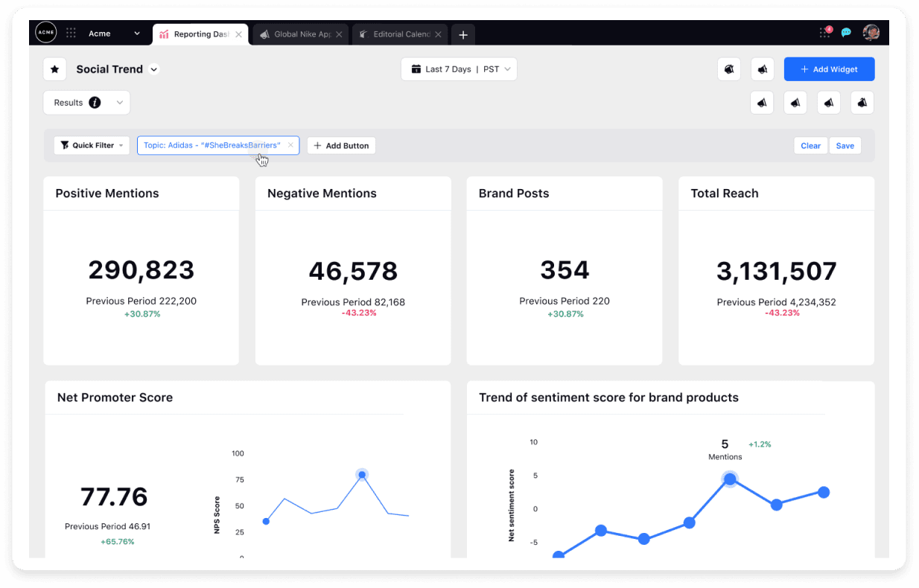The height and width of the screenshot is (588, 919).
Task: Open the app launcher with the red notification badge
Action: [824, 33]
